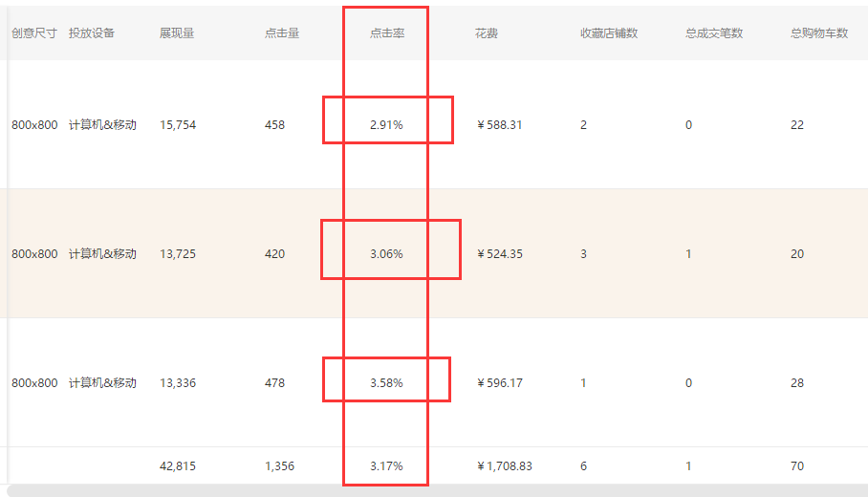Sort by the 展现量 column header

pyautogui.click(x=177, y=33)
